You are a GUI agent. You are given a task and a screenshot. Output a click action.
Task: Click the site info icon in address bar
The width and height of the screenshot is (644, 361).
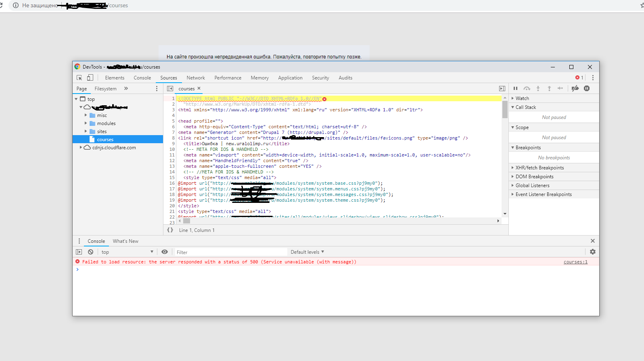coord(15,5)
